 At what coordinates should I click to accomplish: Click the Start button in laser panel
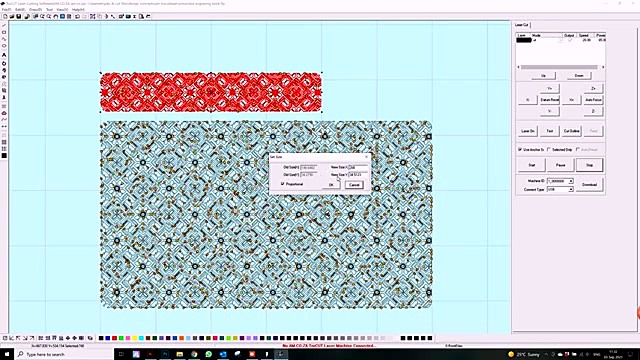pyautogui.click(x=532, y=165)
